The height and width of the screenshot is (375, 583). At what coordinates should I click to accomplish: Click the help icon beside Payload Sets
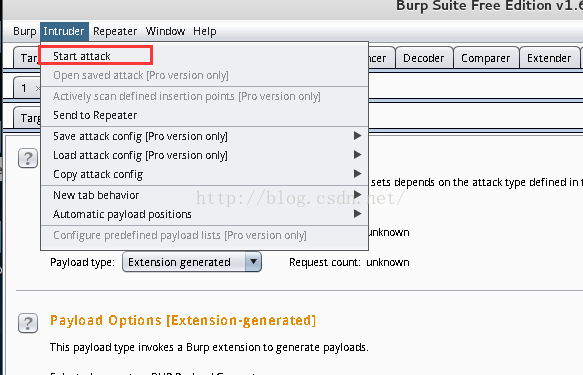28,158
